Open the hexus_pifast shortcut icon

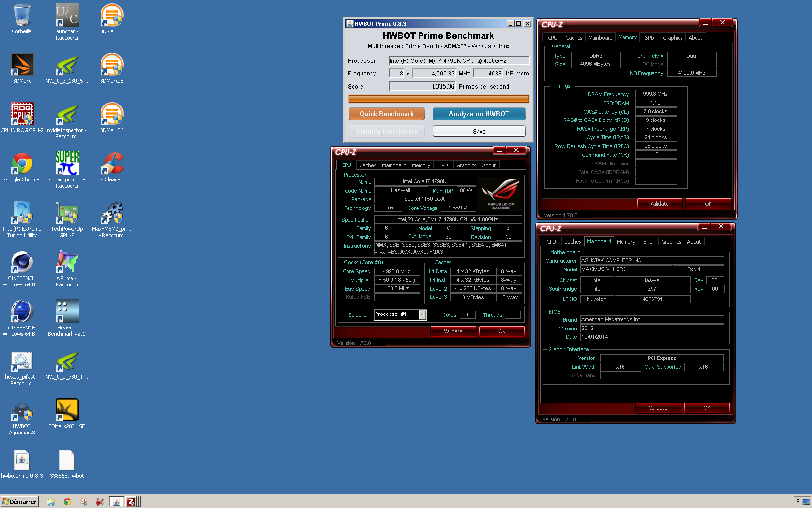(22, 361)
